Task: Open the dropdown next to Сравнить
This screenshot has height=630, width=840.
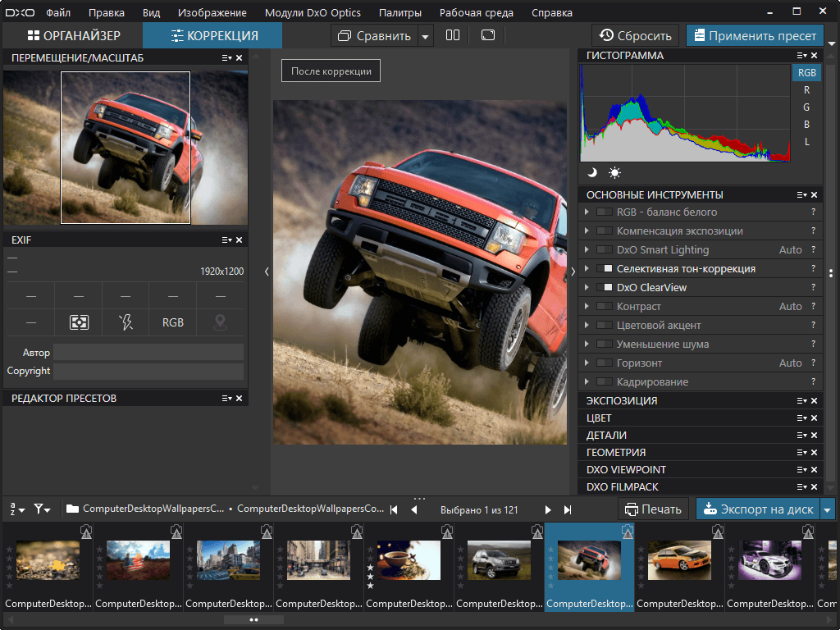Action: pos(424,35)
